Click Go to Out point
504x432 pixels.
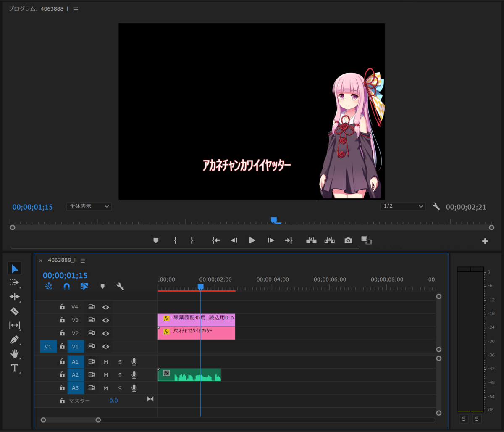point(289,240)
